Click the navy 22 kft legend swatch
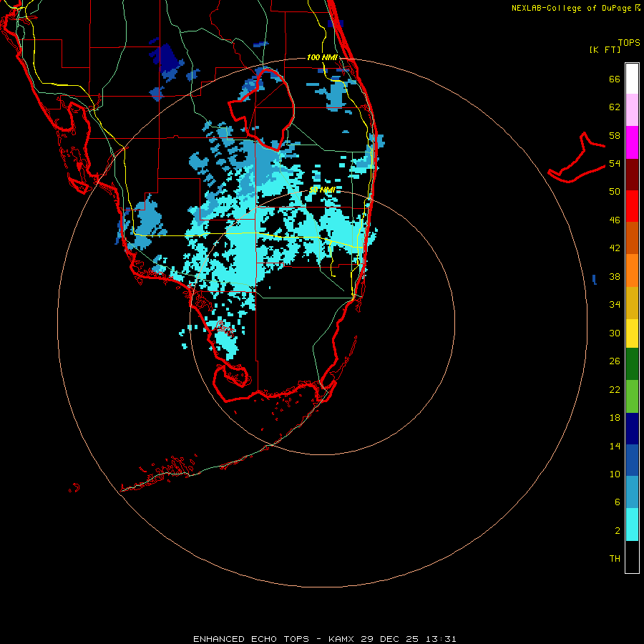The width and height of the screenshot is (644, 644). [632, 429]
